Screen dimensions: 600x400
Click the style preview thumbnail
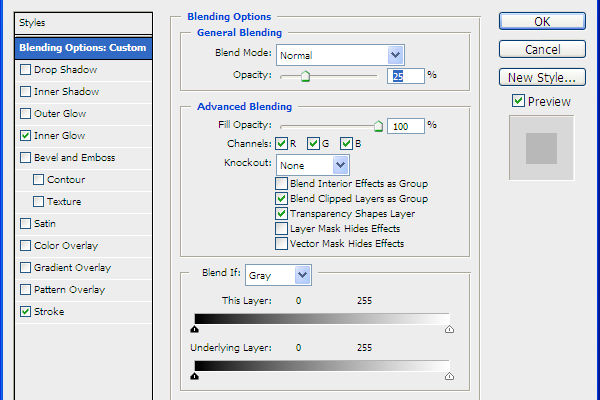coord(541,148)
